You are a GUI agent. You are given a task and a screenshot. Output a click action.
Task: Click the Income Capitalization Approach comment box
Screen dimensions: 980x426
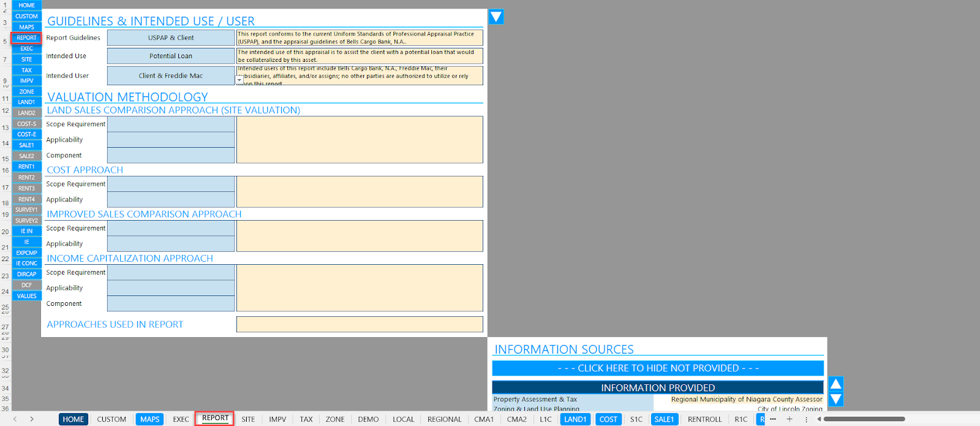[x=360, y=288]
